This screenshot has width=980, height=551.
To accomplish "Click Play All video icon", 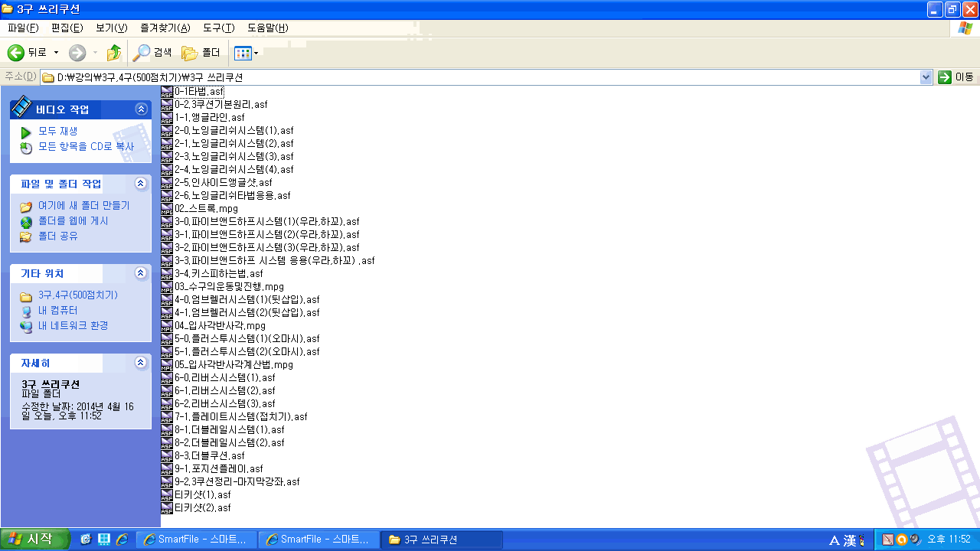I will 26,132.
